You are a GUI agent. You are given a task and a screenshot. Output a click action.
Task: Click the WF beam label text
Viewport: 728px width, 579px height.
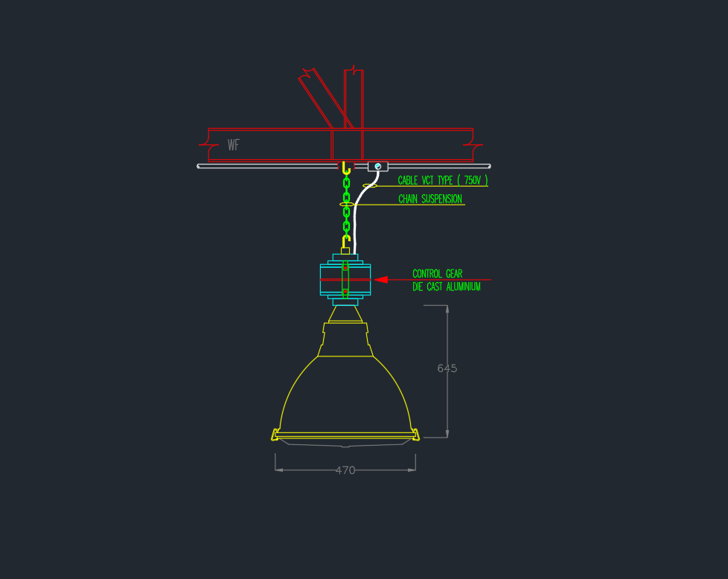(234, 145)
